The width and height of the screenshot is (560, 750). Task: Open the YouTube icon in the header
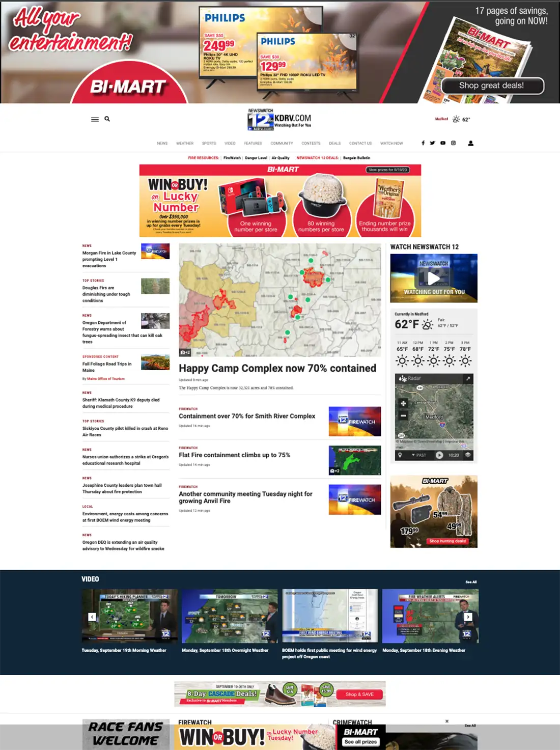tap(443, 143)
